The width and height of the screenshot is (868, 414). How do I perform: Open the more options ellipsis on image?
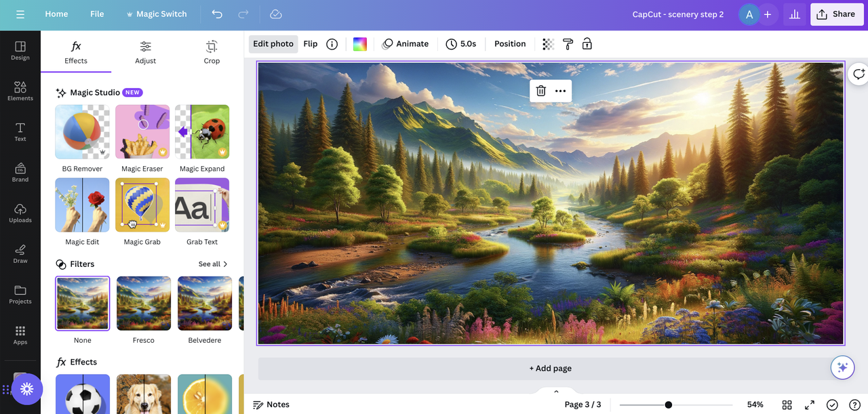click(x=560, y=91)
